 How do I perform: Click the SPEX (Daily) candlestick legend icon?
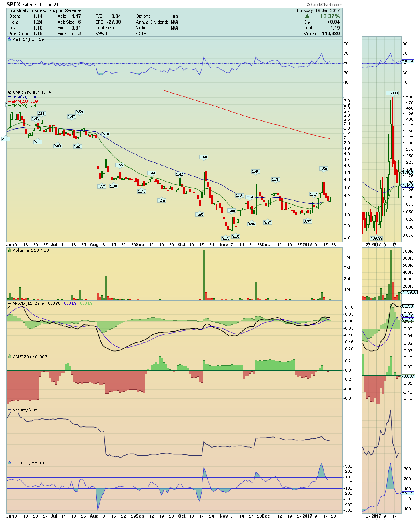coord(10,92)
